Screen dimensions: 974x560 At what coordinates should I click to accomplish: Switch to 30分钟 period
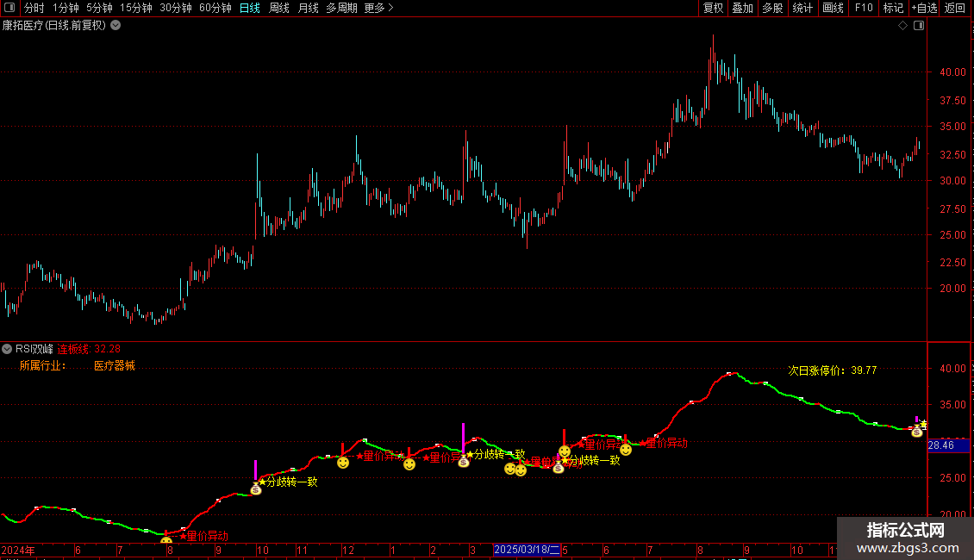[175, 8]
